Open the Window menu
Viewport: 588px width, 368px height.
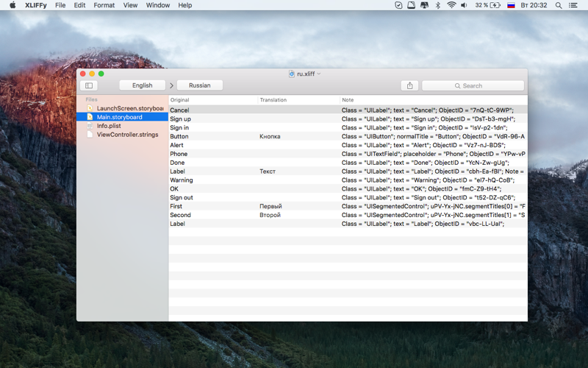158,5
